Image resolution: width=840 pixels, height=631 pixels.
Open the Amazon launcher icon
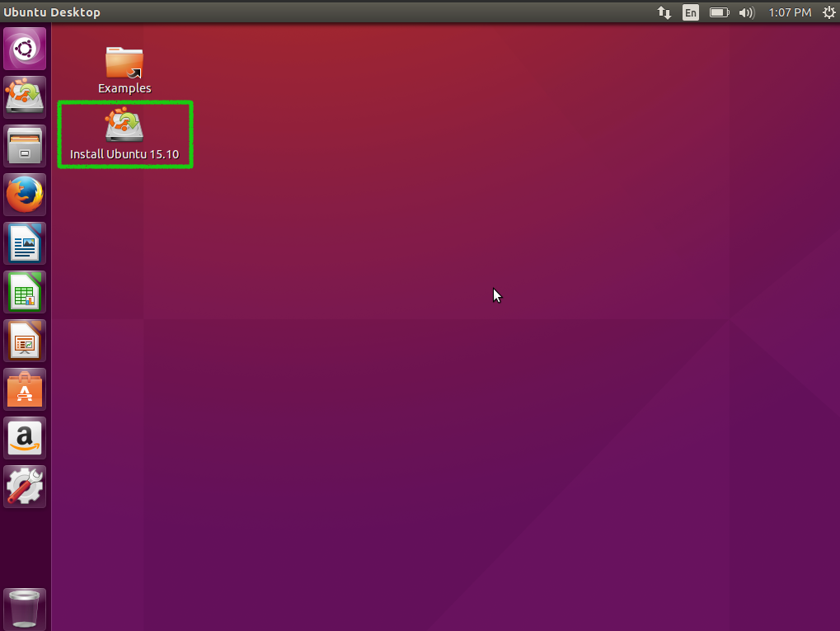point(25,438)
